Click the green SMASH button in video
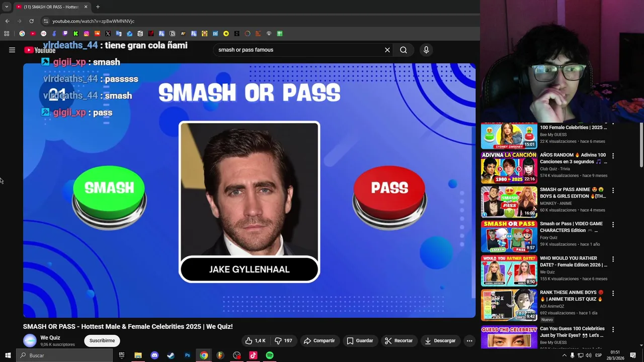This screenshot has height=362, width=644. pos(109,196)
